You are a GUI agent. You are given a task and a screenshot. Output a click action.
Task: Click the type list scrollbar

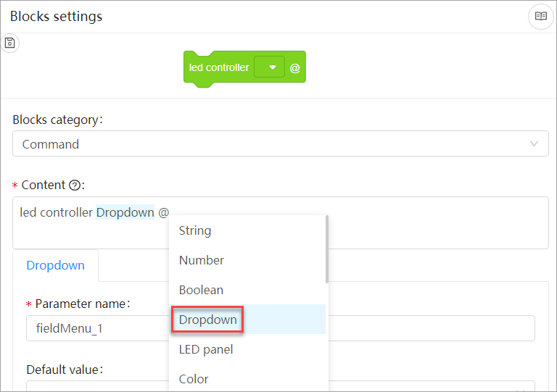pyautogui.click(x=327, y=250)
